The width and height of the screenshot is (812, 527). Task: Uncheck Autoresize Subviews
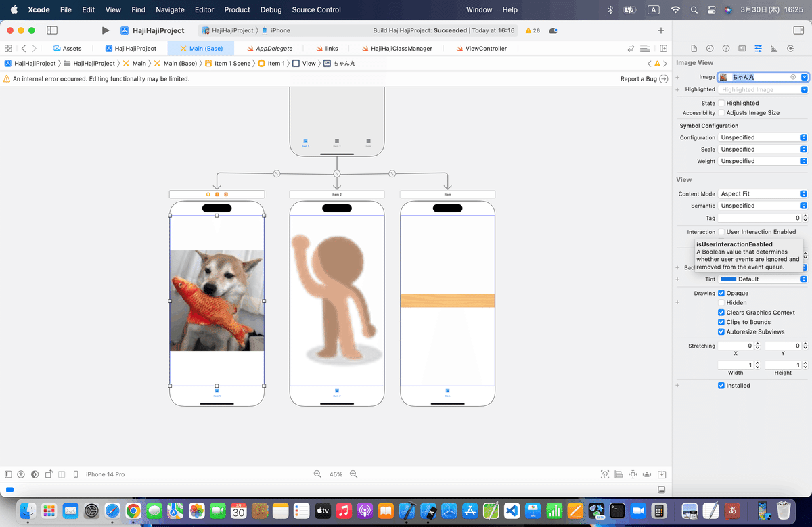[721, 332]
